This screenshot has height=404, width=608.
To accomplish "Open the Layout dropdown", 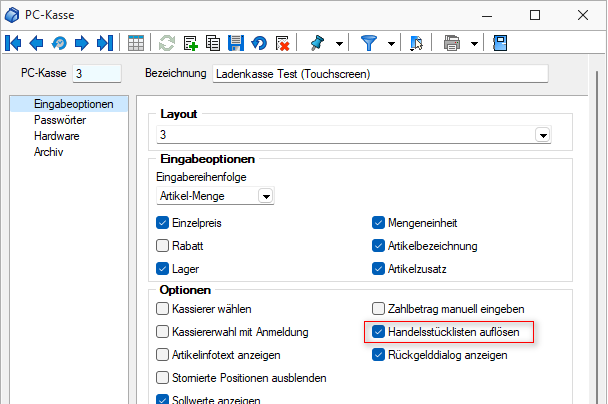I will pos(543,135).
